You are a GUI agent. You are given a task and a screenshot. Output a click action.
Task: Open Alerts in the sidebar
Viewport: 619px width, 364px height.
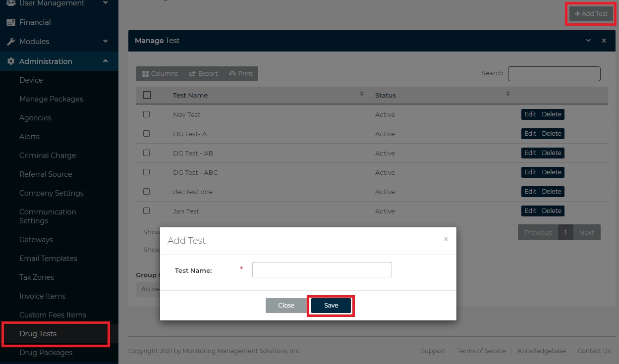(x=29, y=137)
